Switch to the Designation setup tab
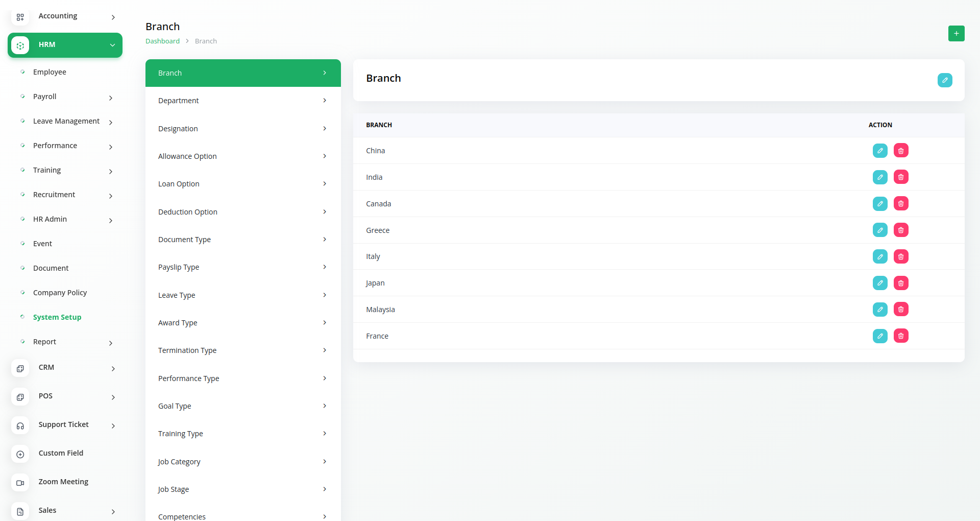 (x=243, y=129)
